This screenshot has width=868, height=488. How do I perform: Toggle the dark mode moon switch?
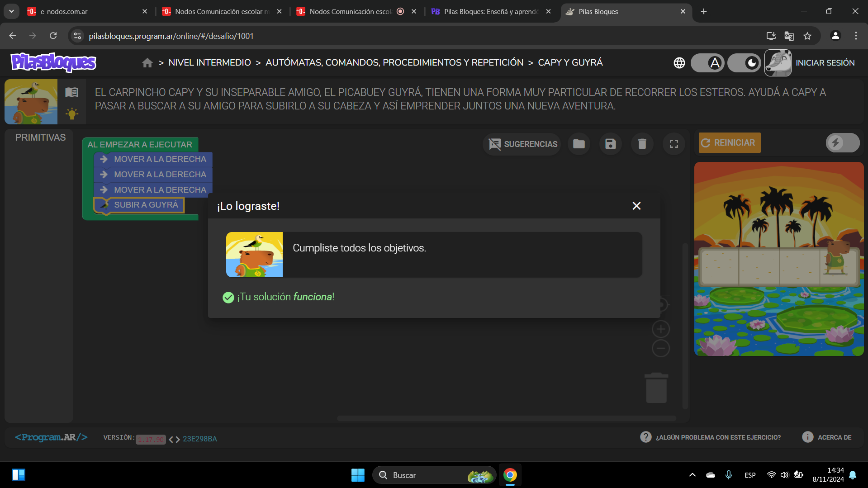pyautogui.click(x=744, y=63)
